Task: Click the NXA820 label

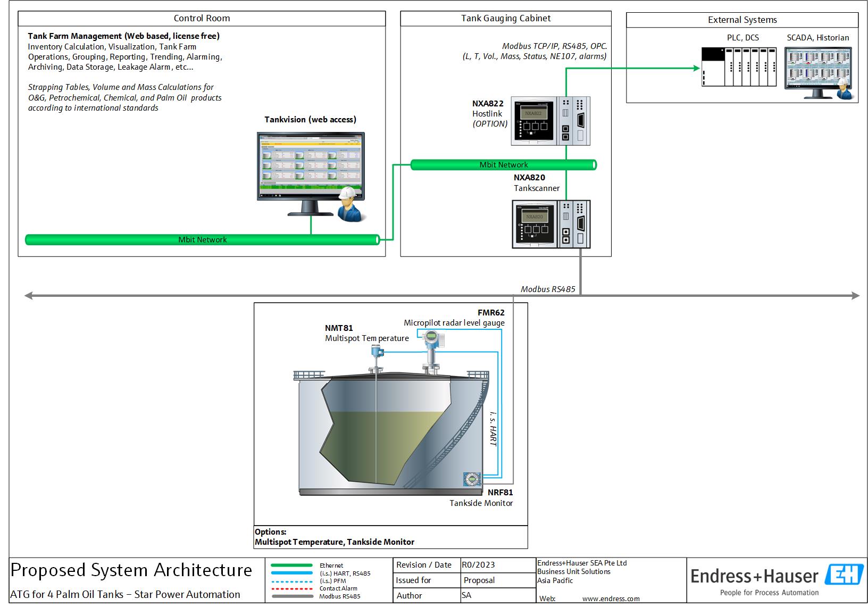Action: click(529, 178)
